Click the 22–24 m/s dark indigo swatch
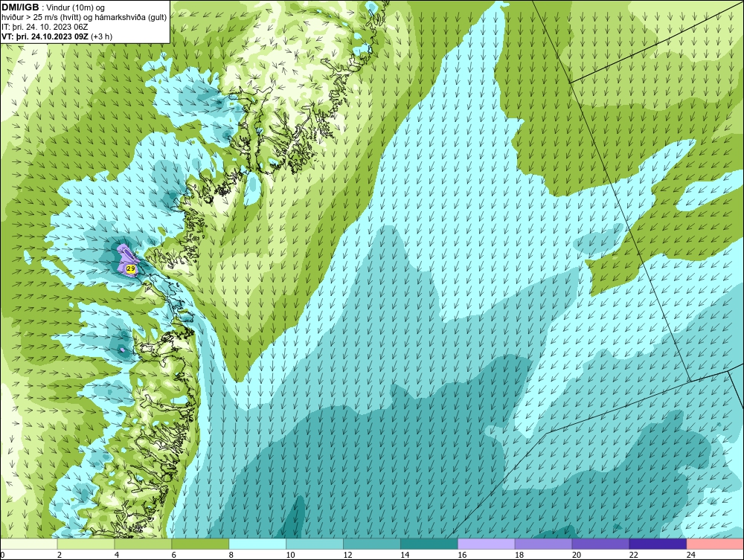Screen dimensions: 744x560 pos(658,544)
